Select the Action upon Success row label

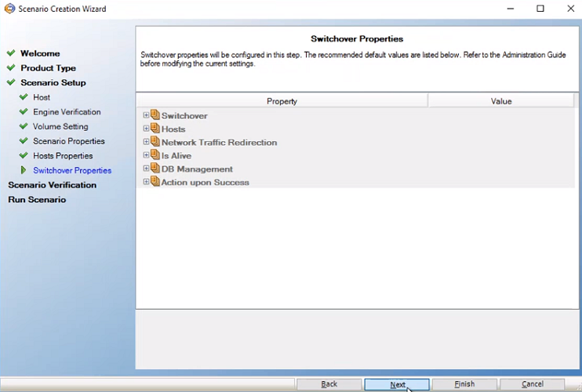(x=206, y=183)
